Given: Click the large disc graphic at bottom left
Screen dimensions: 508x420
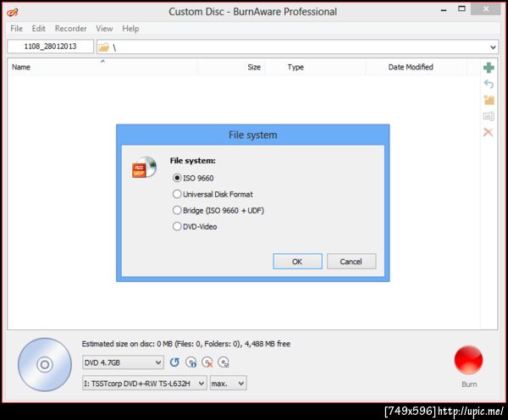Looking at the screenshot, I should pyautogui.click(x=45, y=365).
